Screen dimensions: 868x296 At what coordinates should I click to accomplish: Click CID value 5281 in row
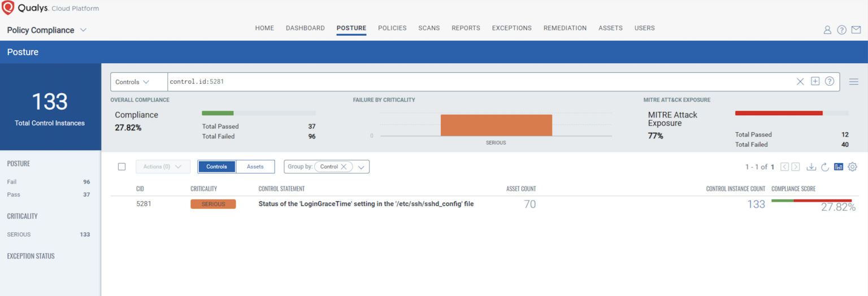pos(144,204)
